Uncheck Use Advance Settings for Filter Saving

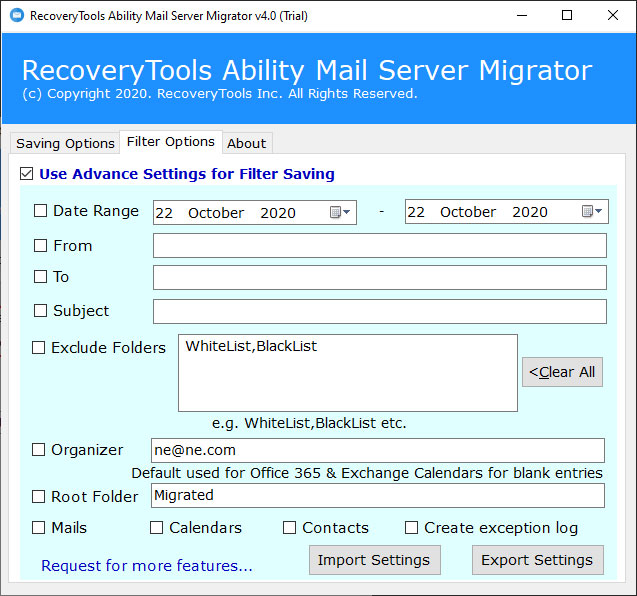(26, 174)
